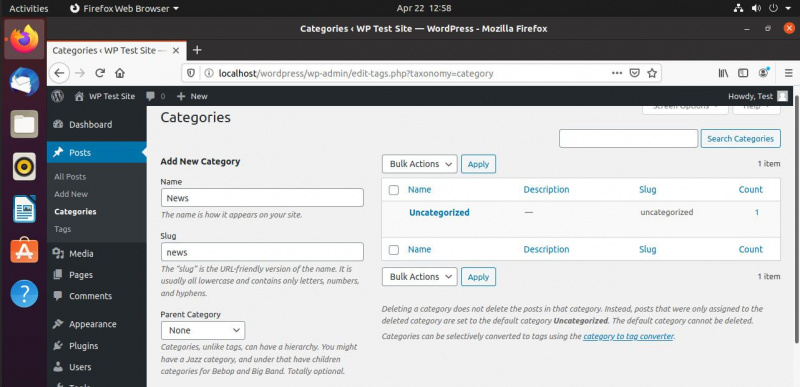Click the Slug field containing news
Screen dimensions: 800x387
(262, 252)
